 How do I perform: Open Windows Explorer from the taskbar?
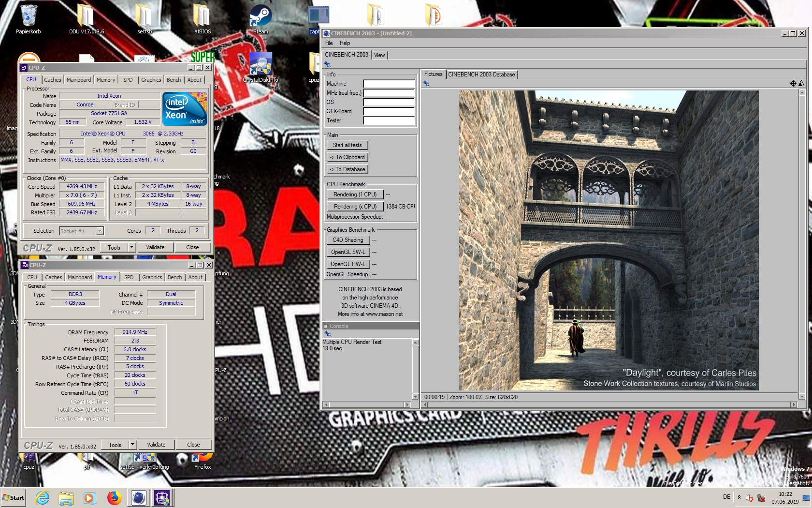tap(66, 498)
